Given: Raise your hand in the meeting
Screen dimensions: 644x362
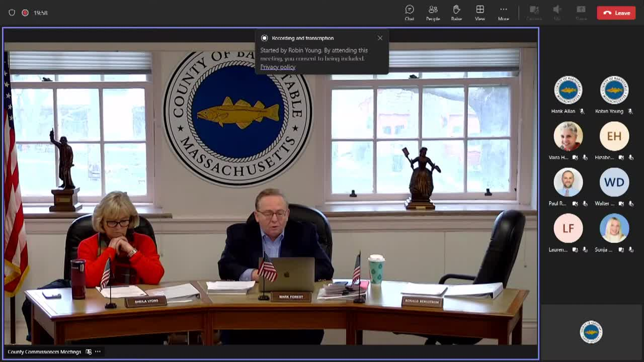Looking at the screenshot, I should 456,13.
